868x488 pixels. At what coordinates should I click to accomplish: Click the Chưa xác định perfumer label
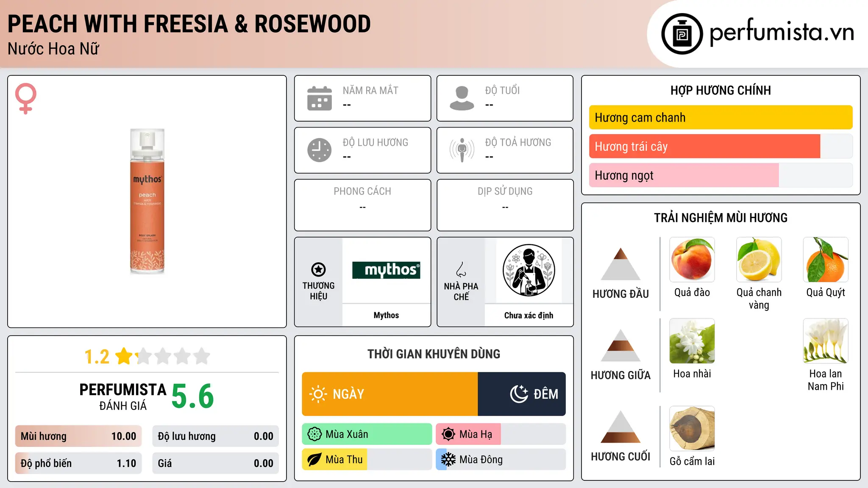click(x=529, y=315)
